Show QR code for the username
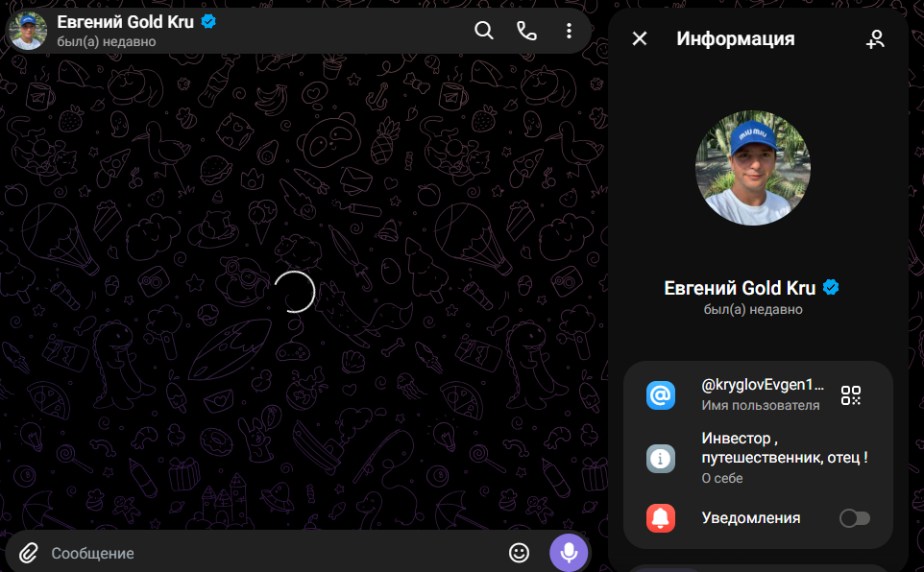Image resolution: width=924 pixels, height=572 pixels. [851, 395]
